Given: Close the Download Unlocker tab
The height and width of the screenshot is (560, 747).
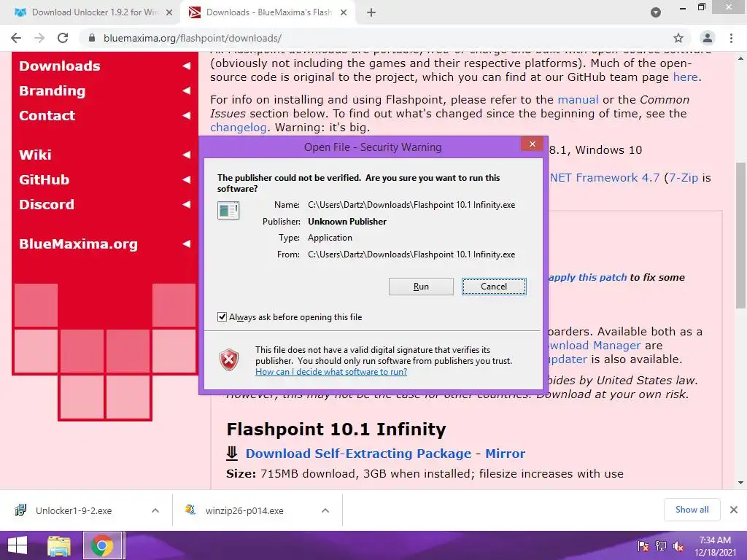Looking at the screenshot, I should coord(169,12).
